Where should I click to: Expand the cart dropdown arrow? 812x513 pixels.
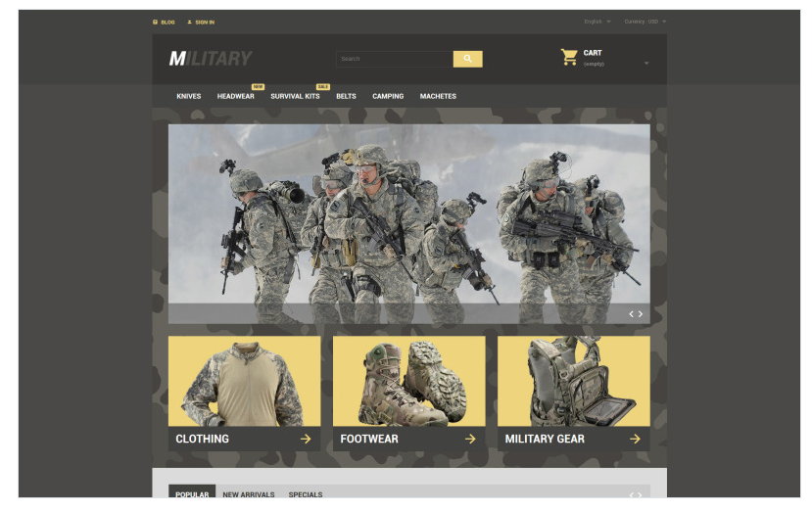tap(645, 64)
